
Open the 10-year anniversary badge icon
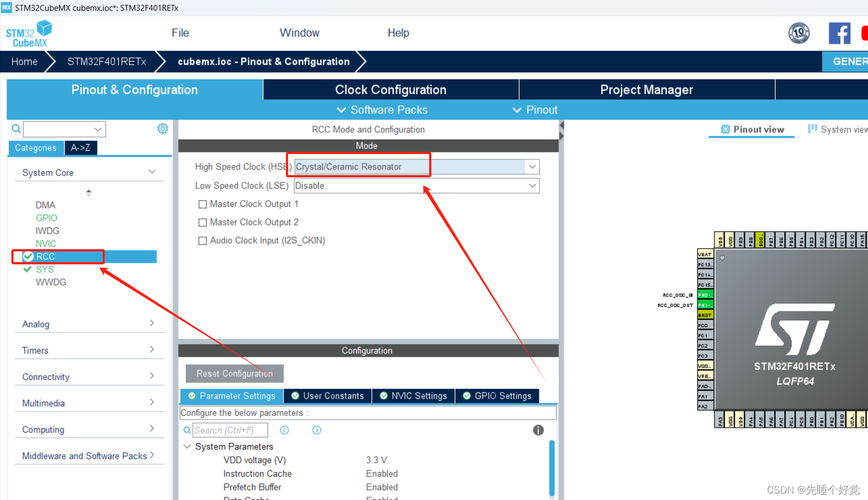pos(799,34)
